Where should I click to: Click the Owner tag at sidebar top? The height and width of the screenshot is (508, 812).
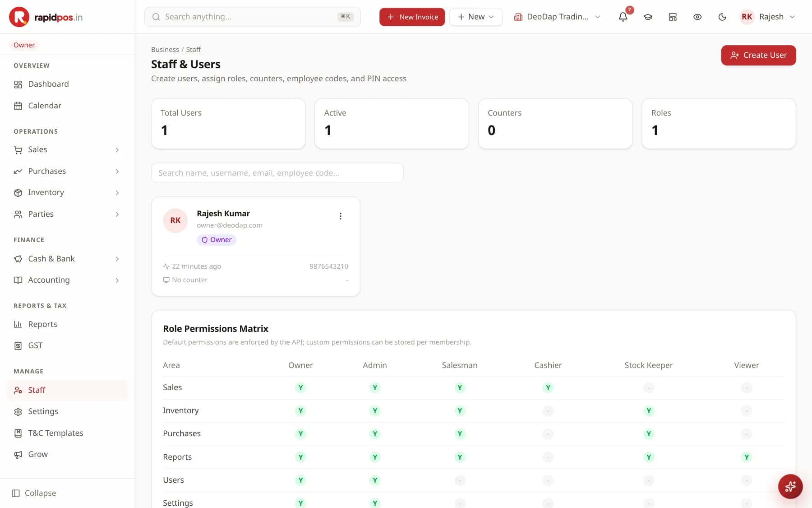tap(24, 45)
